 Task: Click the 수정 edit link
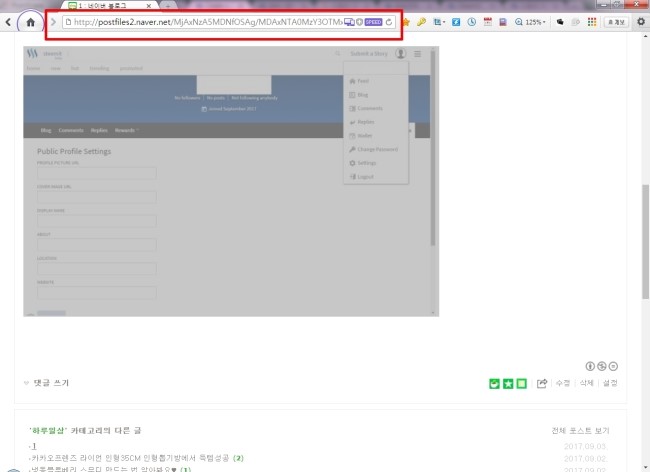tap(563, 383)
